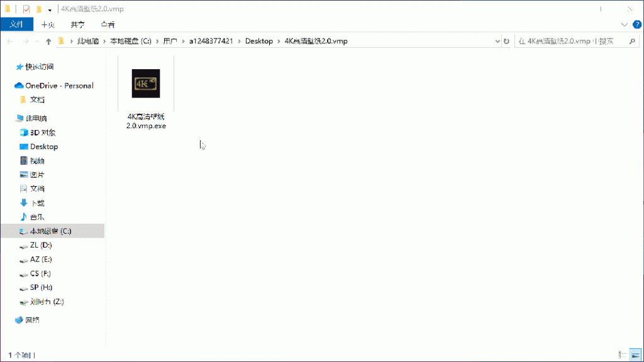
Task: Open 图片 folder in sidebar
Action: tap(37, 175)
